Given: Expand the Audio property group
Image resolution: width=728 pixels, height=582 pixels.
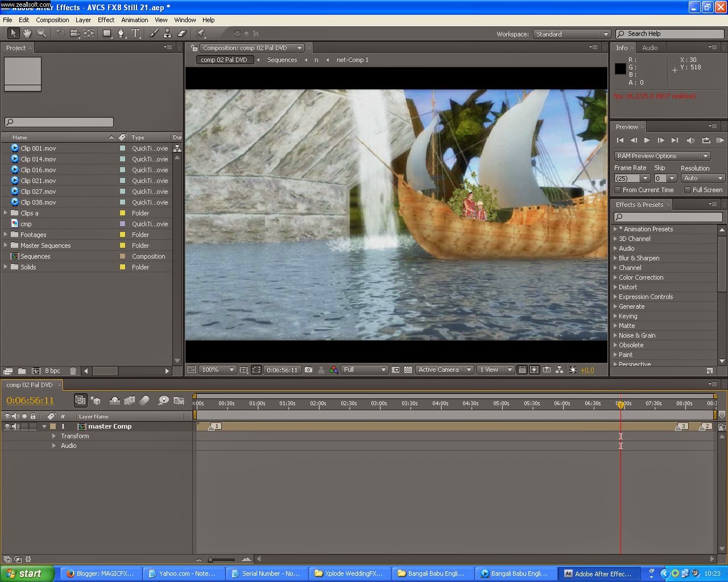Looking at the screenshot, I should click(x=54, y=446).
